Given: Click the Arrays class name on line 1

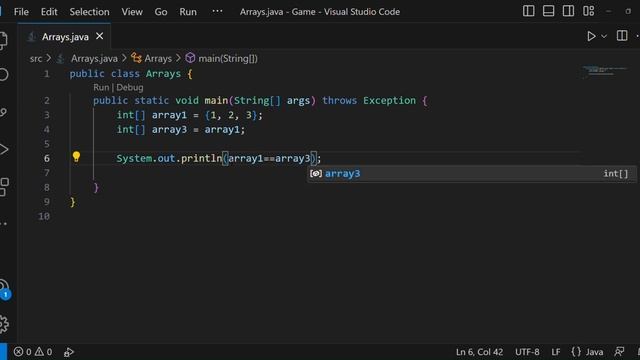Looking at the screenshot, I should 163,74.
